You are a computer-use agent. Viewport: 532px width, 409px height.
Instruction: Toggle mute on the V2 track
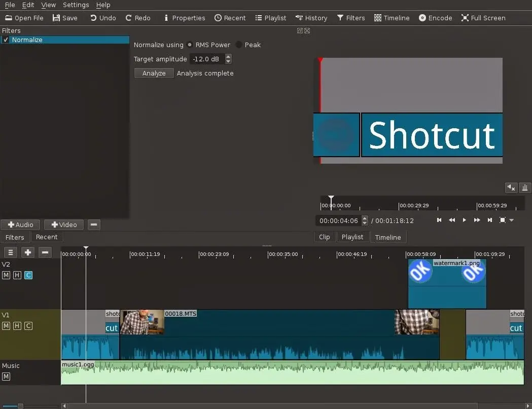(6, 275)
